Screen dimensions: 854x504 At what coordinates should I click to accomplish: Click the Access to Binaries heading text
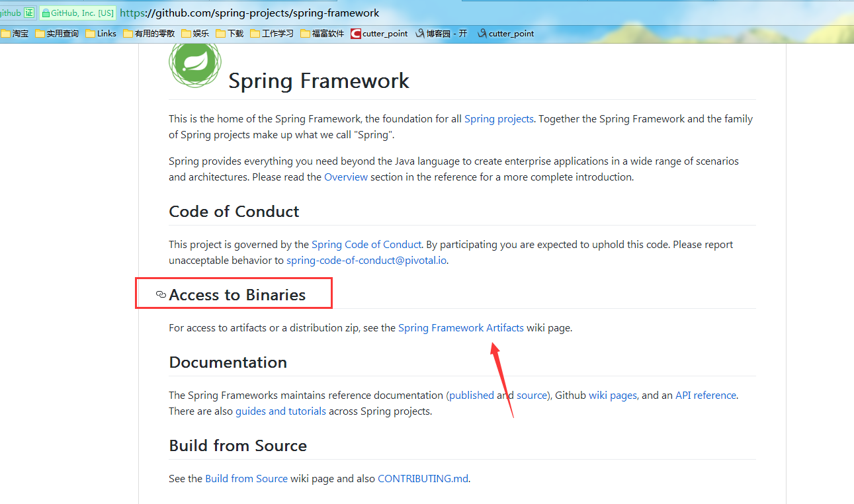(x=237, y=295)
